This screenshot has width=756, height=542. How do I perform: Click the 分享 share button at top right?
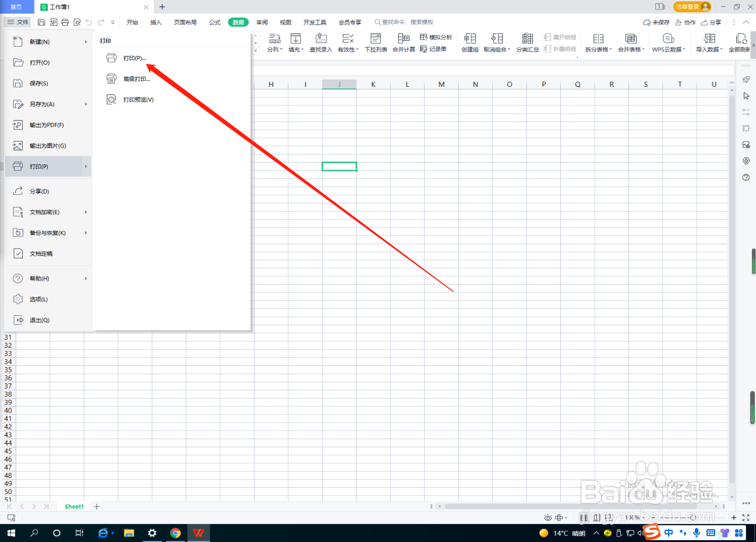tap(711, 22)
